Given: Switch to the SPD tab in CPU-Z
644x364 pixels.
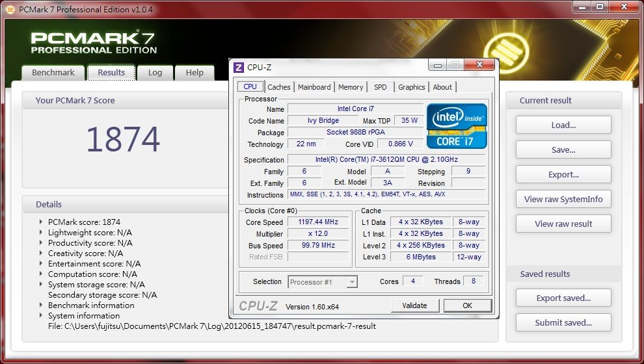Looking at the screenshot, I should pos(381,87).
